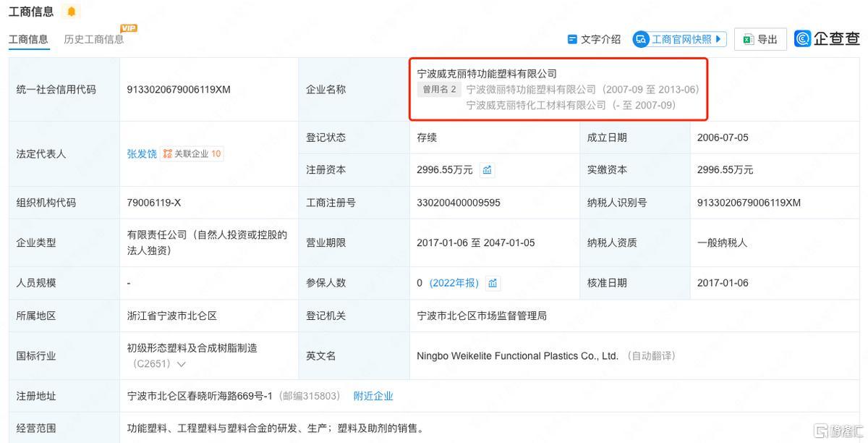Select credit code 9133020679006119XM text
The width and height of the screenshot is (868, 443).
pos(179,90)
